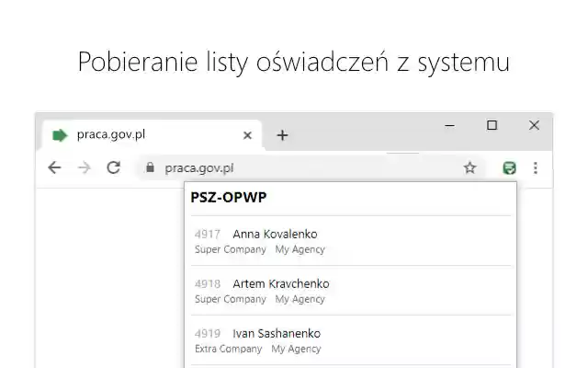
Task: Open a new tab with the plus button
Action: [x=282, y=135]
